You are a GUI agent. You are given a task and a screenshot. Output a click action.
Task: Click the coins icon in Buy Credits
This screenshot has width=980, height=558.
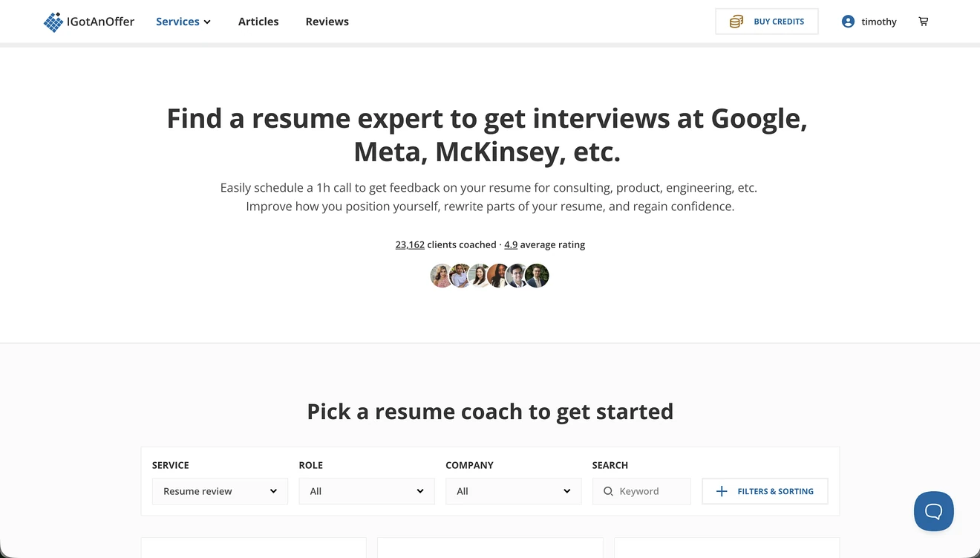click(x=736, y=22)
